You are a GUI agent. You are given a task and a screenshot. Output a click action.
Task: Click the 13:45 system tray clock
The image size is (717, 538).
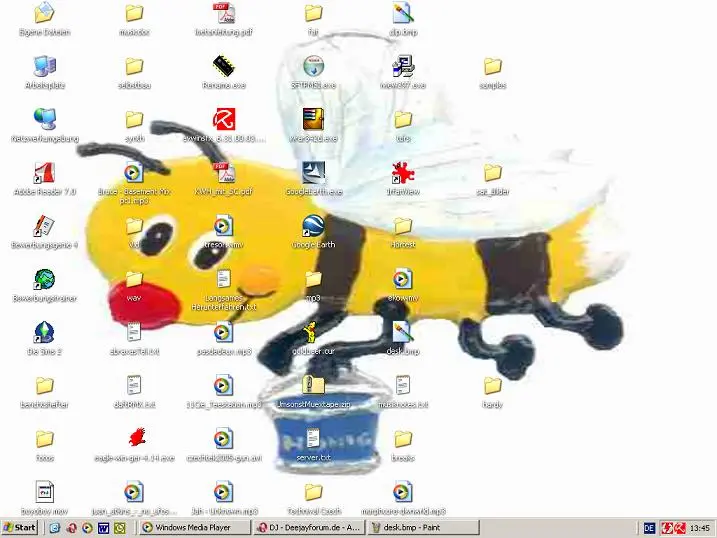[699, 527]
